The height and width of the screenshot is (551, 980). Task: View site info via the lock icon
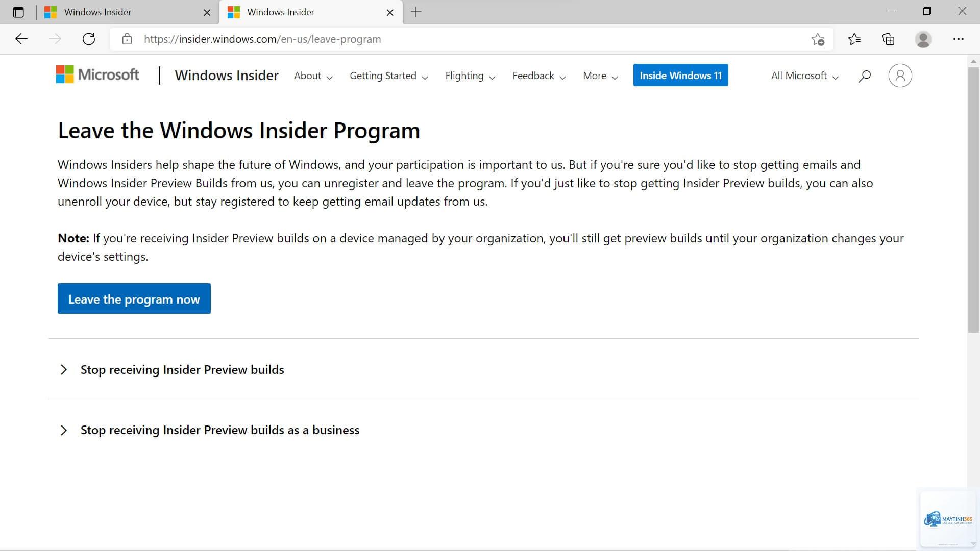[x=127, y=39]
